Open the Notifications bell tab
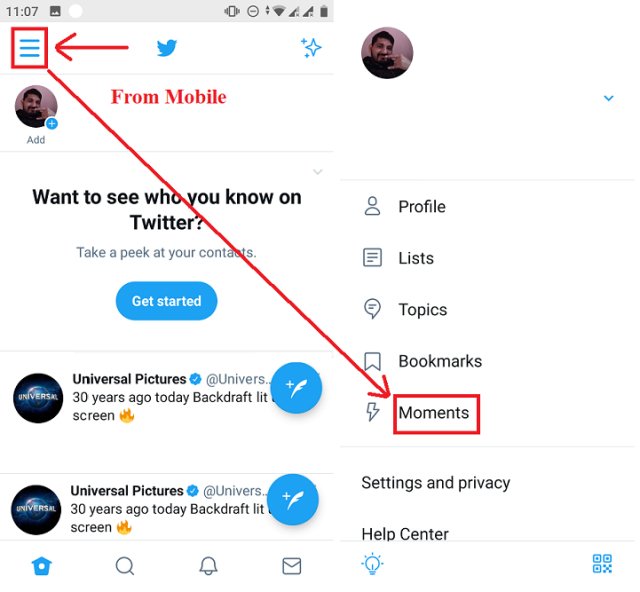This screenshot has height=592, width=640. pyautogui.click(x=208, y=566)
